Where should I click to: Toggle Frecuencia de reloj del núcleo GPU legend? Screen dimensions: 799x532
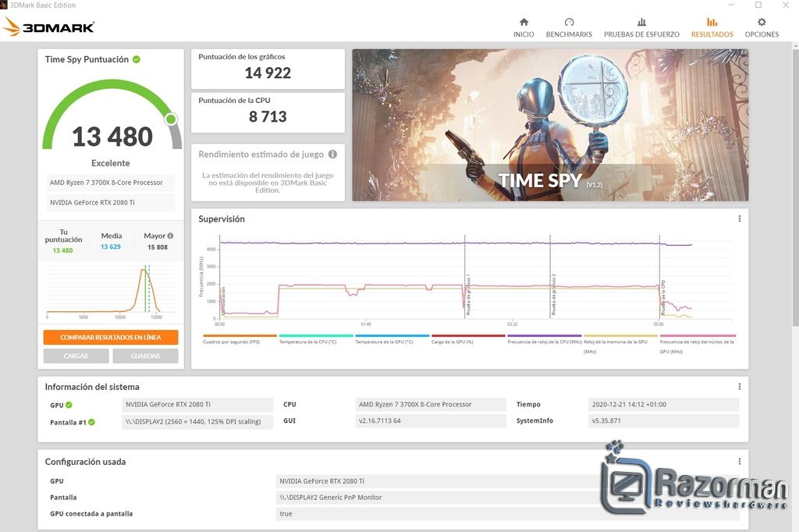697,344
